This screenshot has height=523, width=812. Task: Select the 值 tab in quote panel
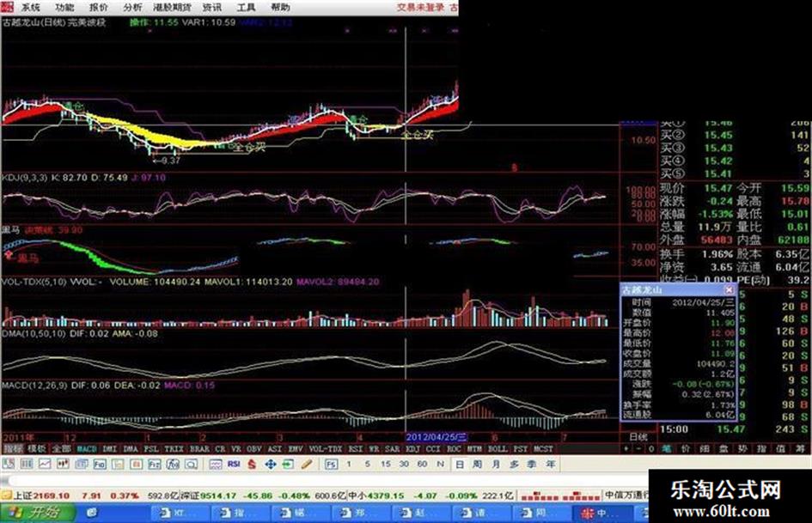click(781, 449)
